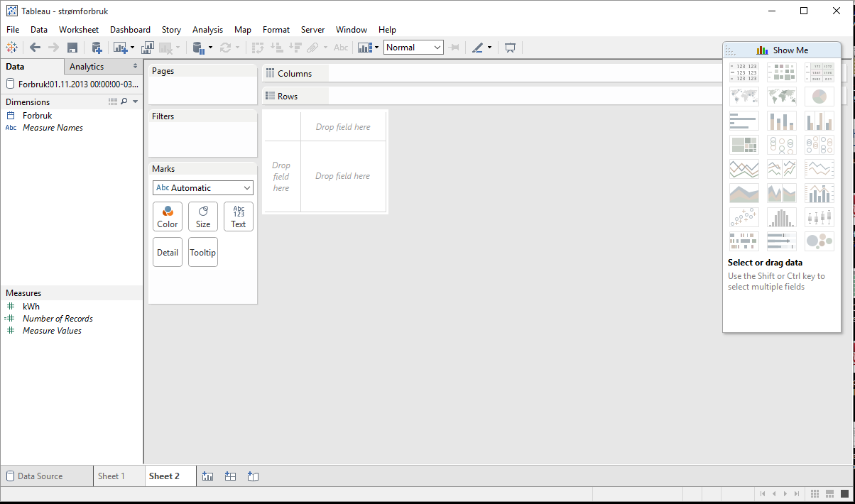The height and width of the screenshot is (504, 855).
Task: Click the Tooltip button on Marks card
Action: click(203, 252)
